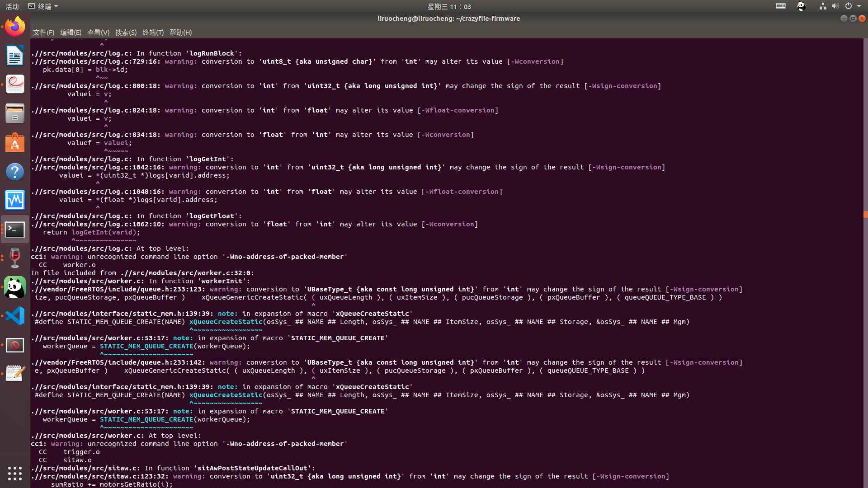Viewport: 868px width, 488px height.
Task: Open the Ubuntu Software store icon
Action: pos(15,143)
